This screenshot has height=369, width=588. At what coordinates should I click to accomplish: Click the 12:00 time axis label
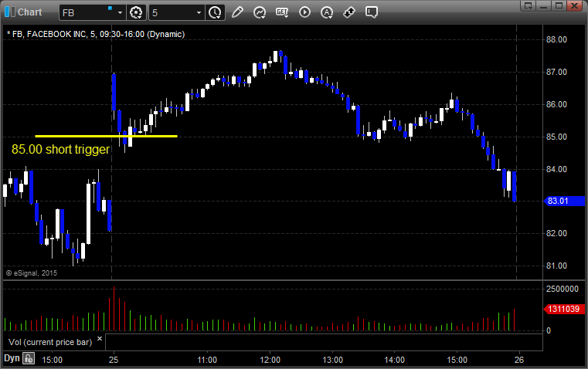270,360
